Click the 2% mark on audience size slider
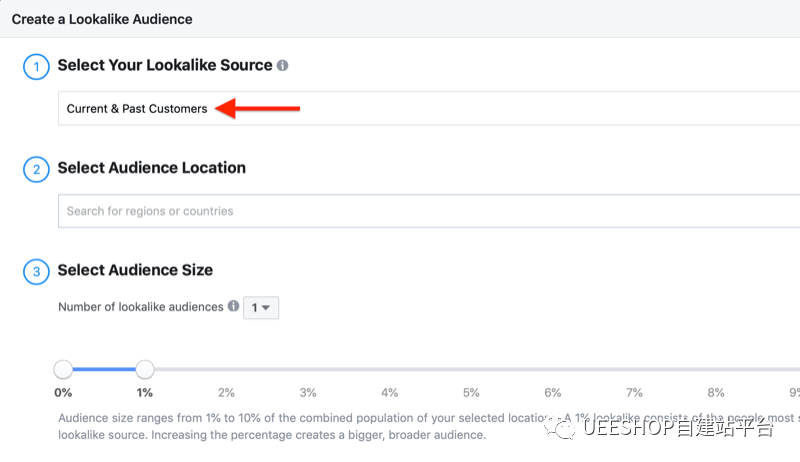This screenshot has height=462, width=800. click(x=226, y=370)
